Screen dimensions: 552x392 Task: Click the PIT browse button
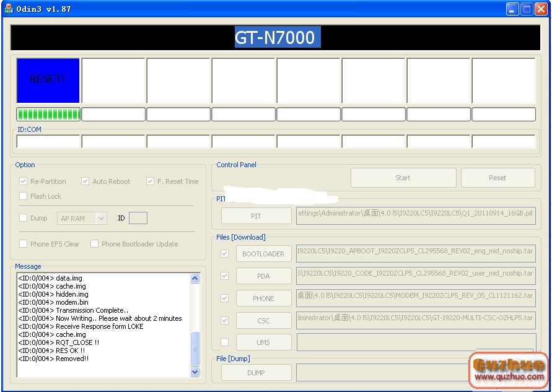[256, 216]
